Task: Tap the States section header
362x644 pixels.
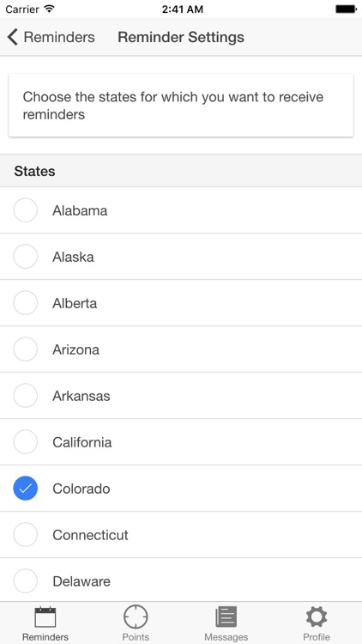Action: (x=181, y=171)
